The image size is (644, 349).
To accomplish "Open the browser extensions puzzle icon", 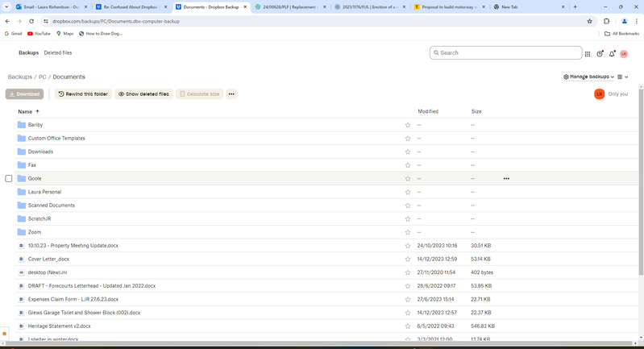I will [x=607, y=22].
